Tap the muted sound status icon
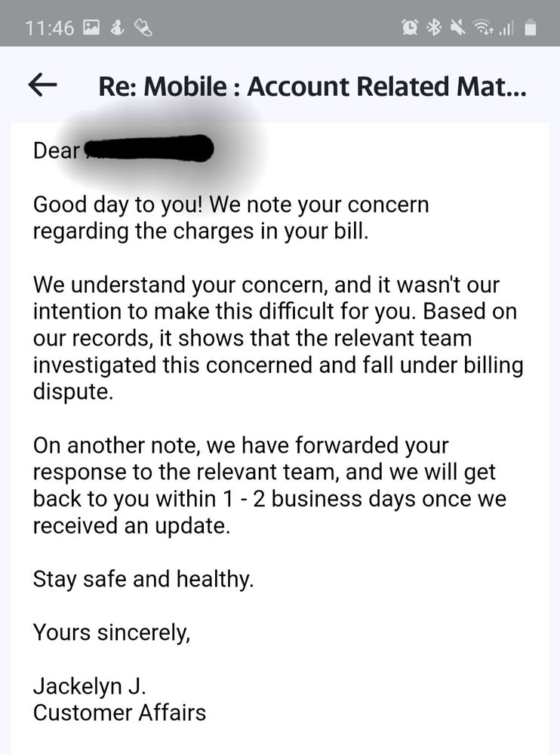This screenshot has width=560, height=754. click(457, 28)
